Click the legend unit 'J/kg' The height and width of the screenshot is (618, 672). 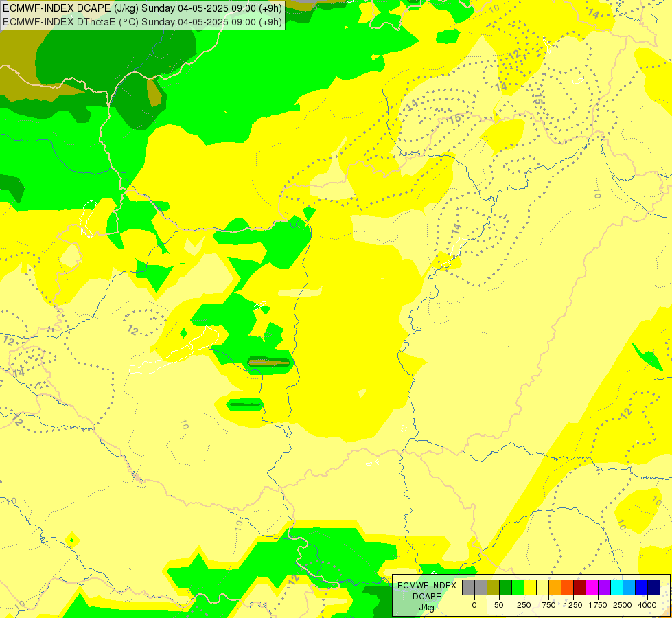(x=427, y=608)
